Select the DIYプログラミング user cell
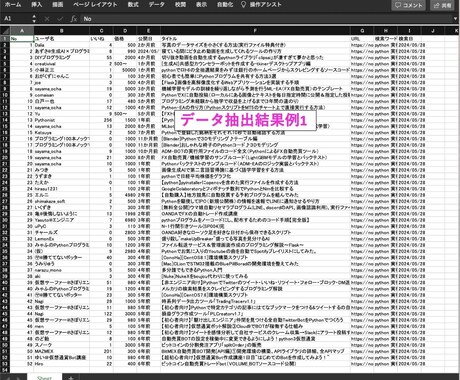 62,57
